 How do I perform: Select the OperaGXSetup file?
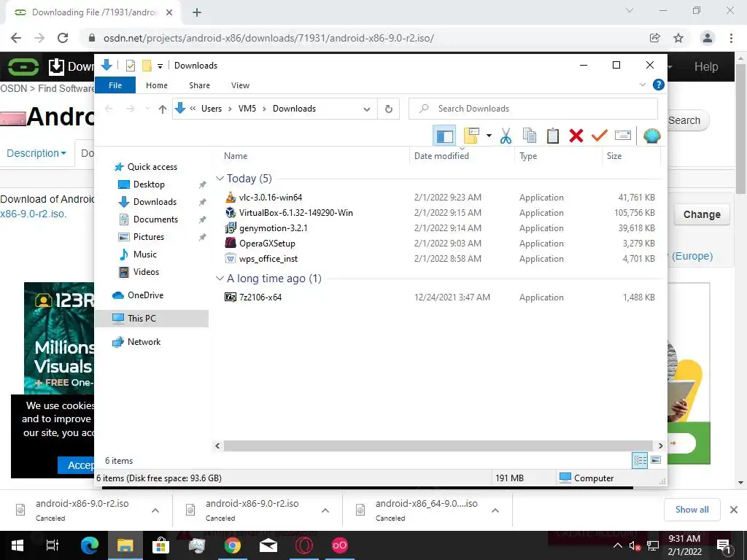(267, 244)
